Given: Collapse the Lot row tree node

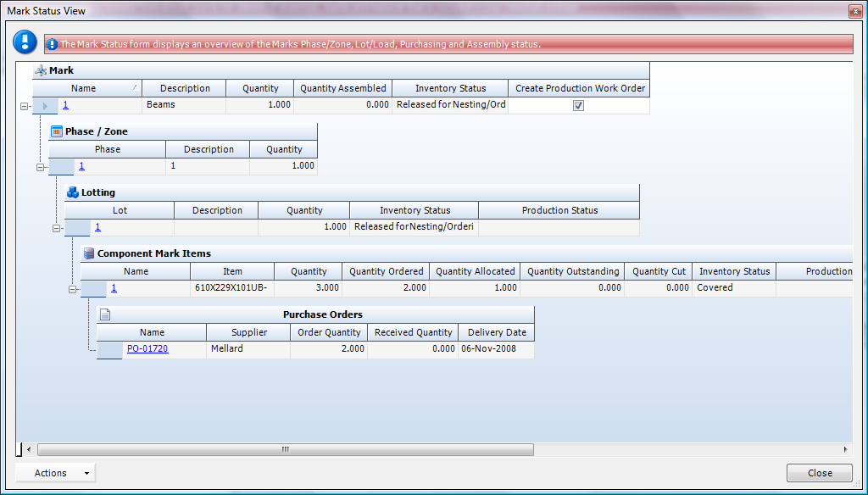Looking at the screenshot, I should (56, 228).
